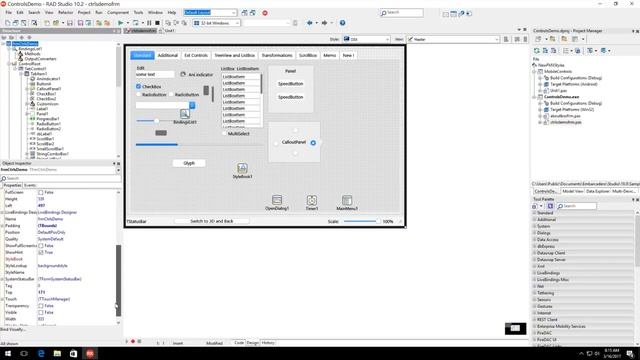This screenshot has width=640, height=360.
Task: Toggle ShowHint property checkbox
Action: (x=41, y=252)
